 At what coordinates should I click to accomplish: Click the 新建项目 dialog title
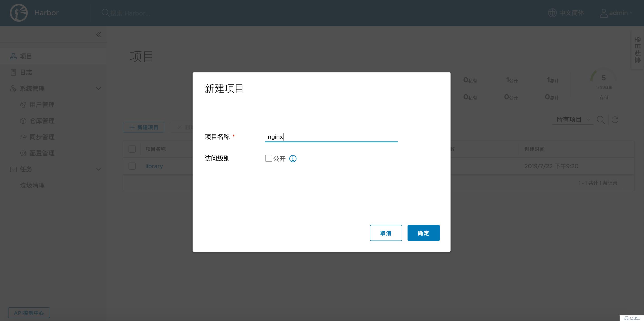click(x=224, y=88)
